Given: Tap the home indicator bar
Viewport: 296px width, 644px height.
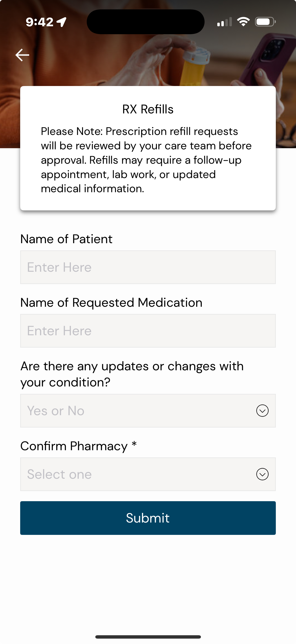Looking at the screenshot, I should [x=148, y=637].
